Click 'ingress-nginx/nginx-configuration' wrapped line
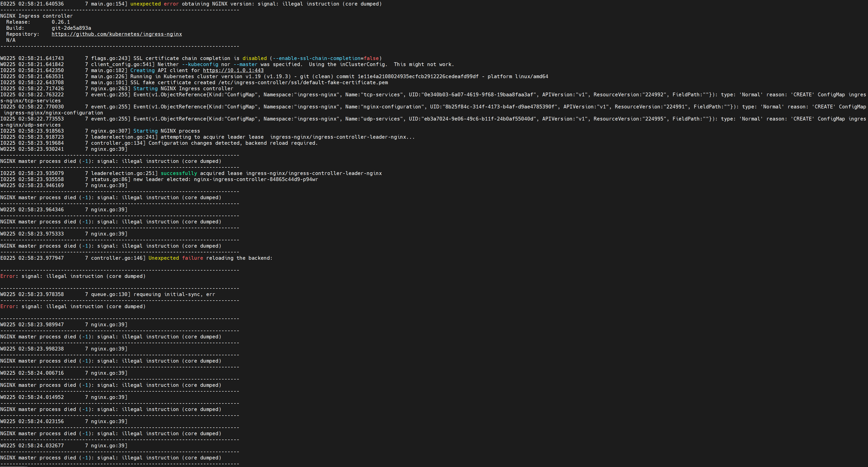The image size is (868, 467). 53,113
